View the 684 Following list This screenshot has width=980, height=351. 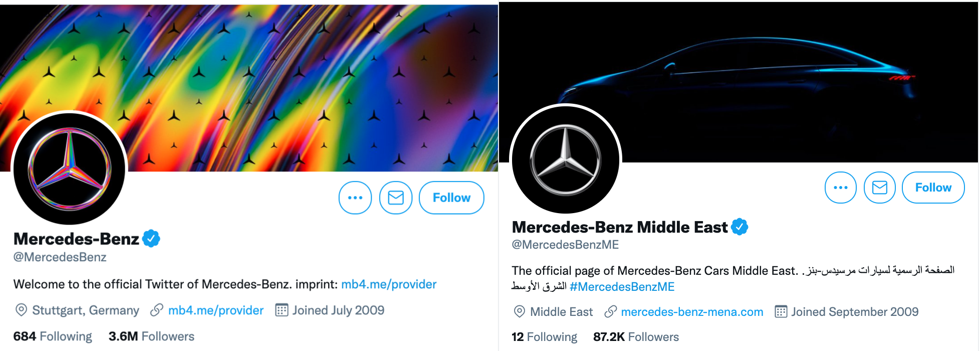point(53,336)
